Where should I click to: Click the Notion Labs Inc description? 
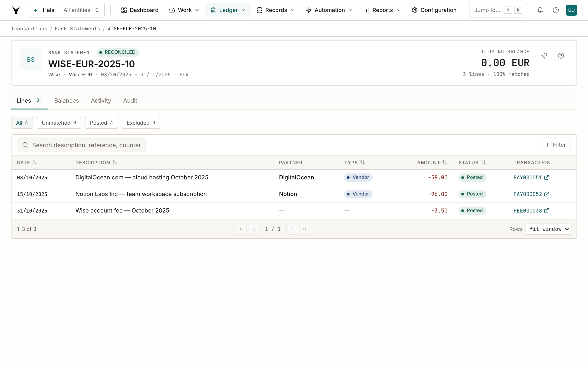[x=141, y=194]
